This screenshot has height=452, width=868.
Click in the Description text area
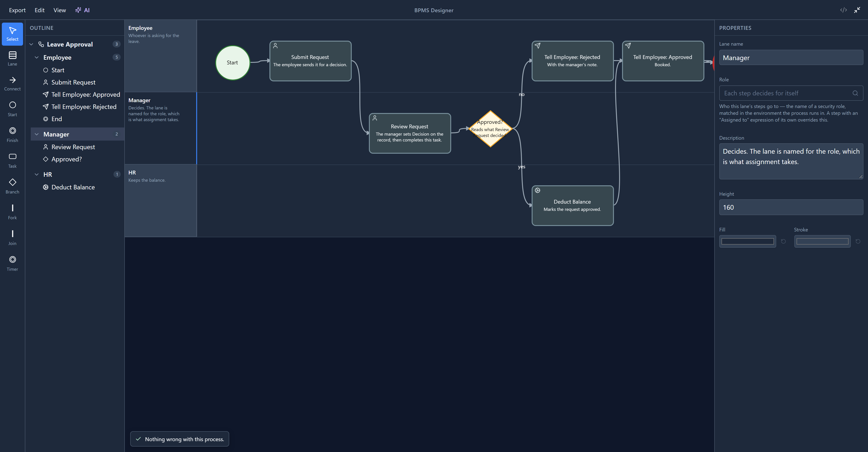pos(791,161)
